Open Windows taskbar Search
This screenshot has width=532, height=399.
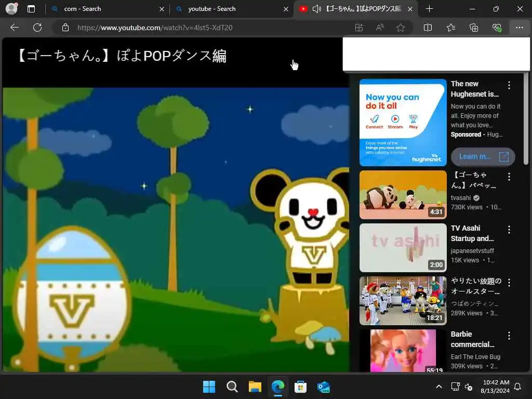[x=232, y=387]
